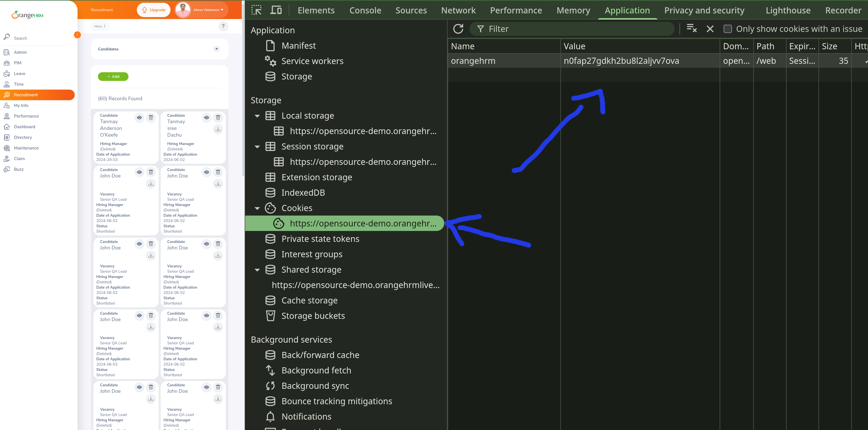This screenshot has height=430, width=868.
Task: Open the Performance DevTools tab
Action: coord(516,10)
